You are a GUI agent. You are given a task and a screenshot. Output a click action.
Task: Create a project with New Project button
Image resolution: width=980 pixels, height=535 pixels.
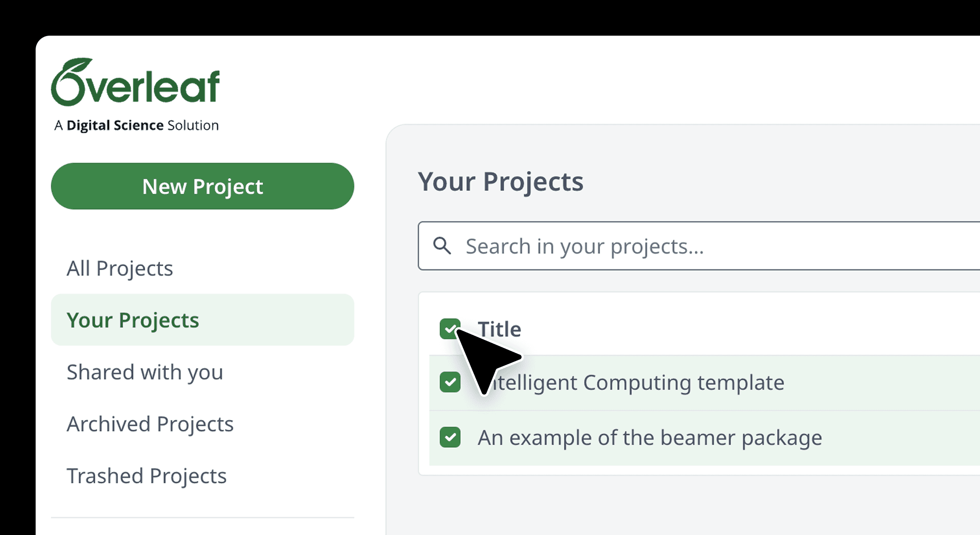pyautogui.click(x=203, y=186)
